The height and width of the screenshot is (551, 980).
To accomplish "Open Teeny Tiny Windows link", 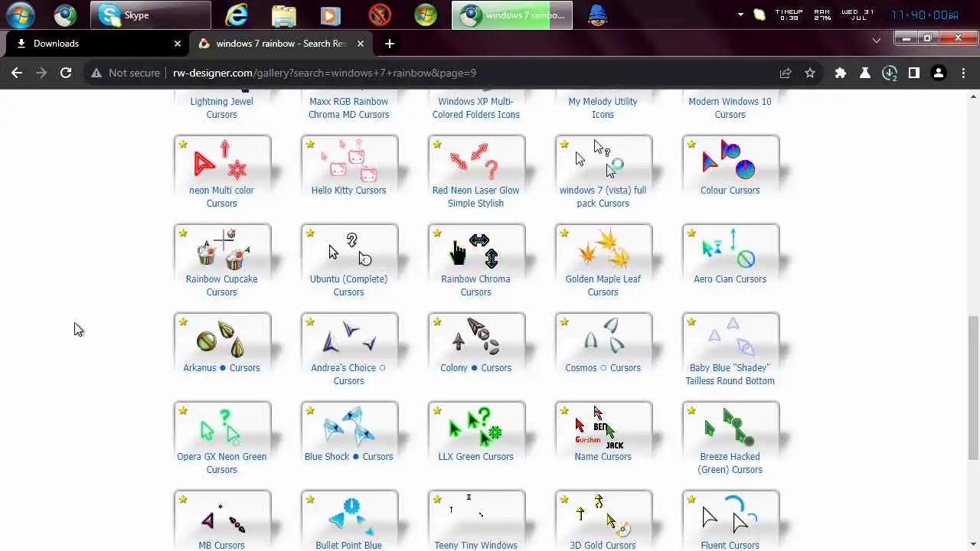I will (x=475, y=545).
